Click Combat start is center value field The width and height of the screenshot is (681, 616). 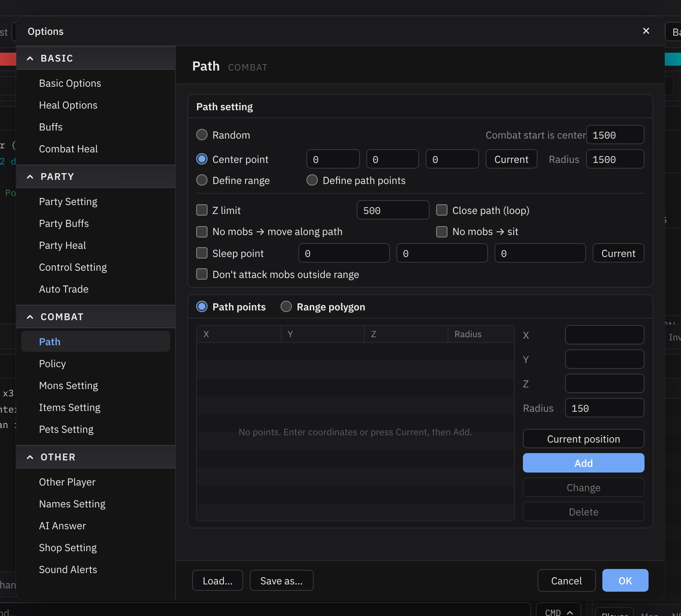click(x=615, y=135)
